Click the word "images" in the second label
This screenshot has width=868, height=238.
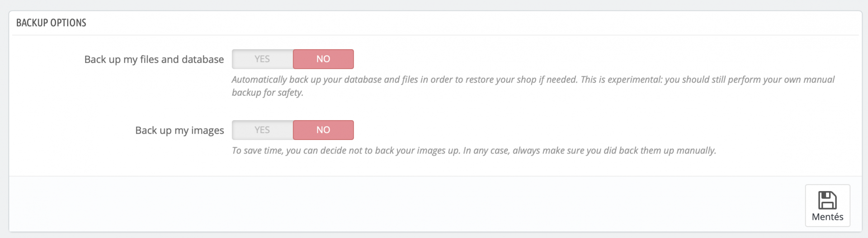(x=208, y=131)
